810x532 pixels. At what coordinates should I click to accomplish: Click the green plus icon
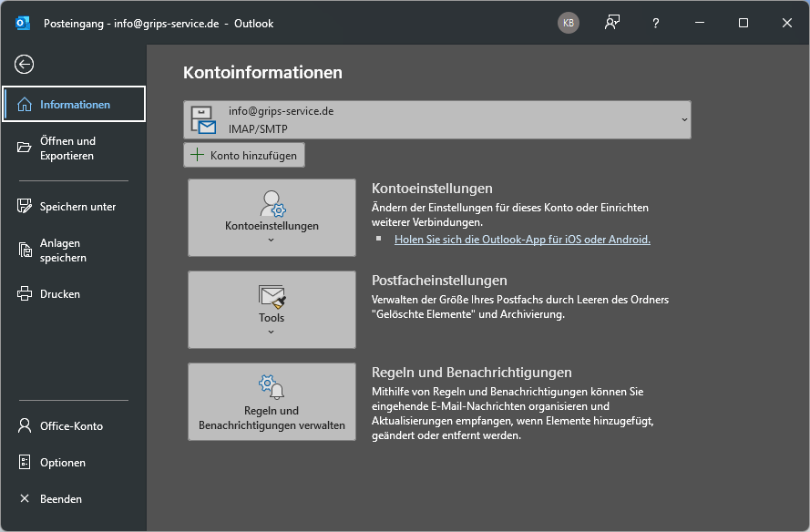tap(197, 155)
